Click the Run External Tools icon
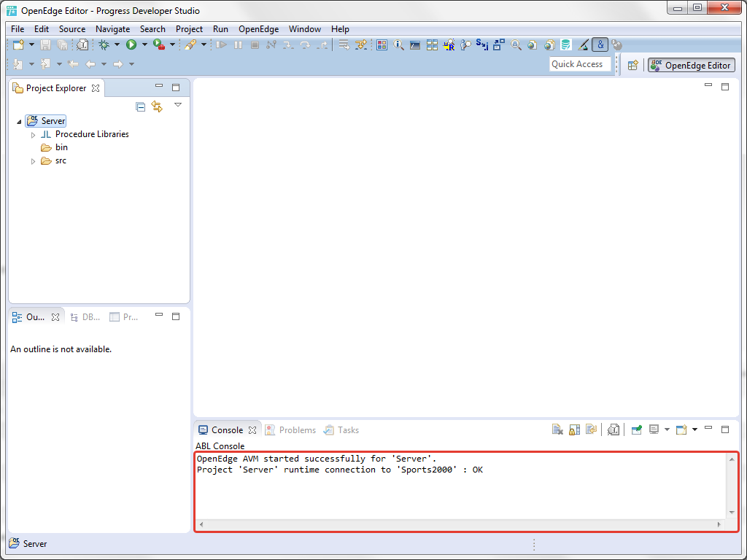The height and width of the screenshot is (560, 747). pyautogui.click(x=158, y=44)
